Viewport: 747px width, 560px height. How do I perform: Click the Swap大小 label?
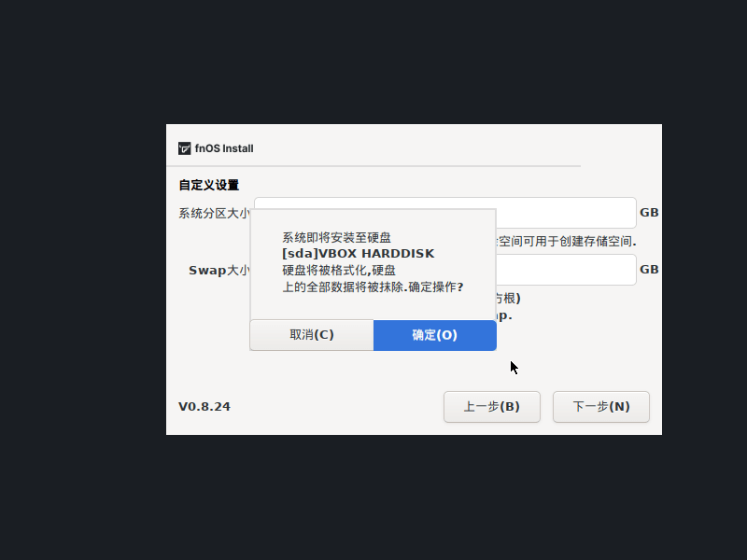point(218,271)
